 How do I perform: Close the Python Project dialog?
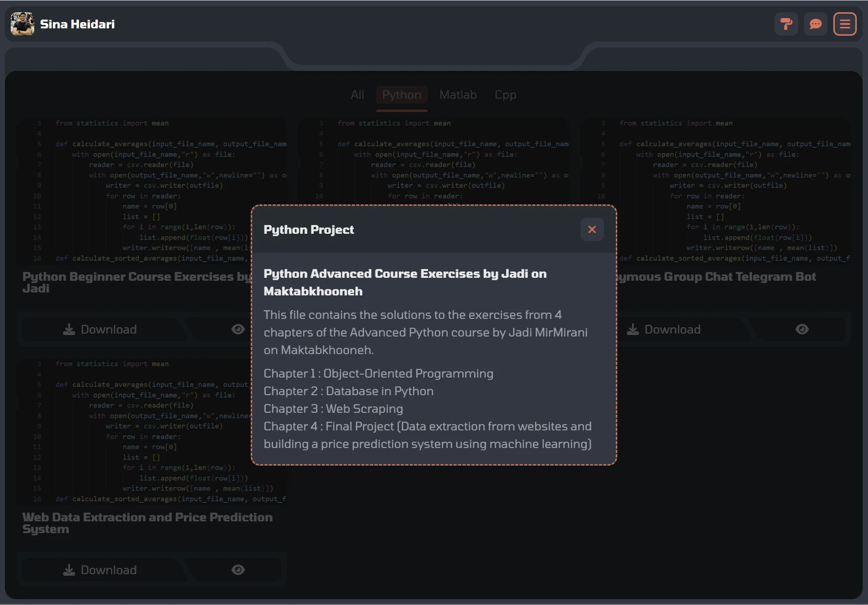pyautogui.click(x=592, y=229)
